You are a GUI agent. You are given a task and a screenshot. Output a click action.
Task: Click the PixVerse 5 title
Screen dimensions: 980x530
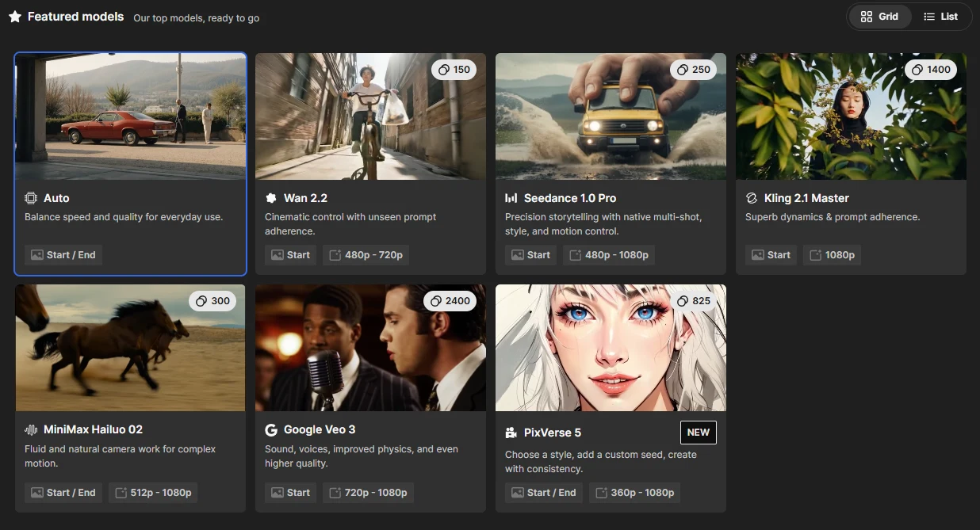(x=553, y=433)
